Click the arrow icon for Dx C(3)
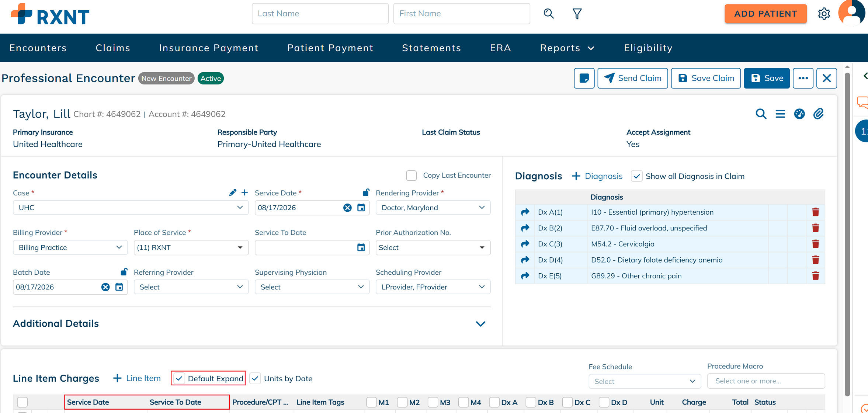This screenshot has height=413, width=868. (x=525, y=244)
